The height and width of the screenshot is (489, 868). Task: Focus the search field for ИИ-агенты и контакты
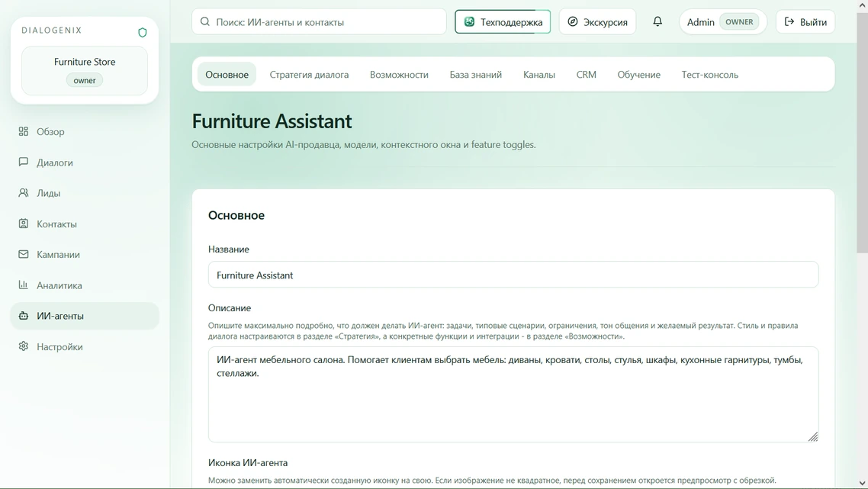[x=320, y=21]
